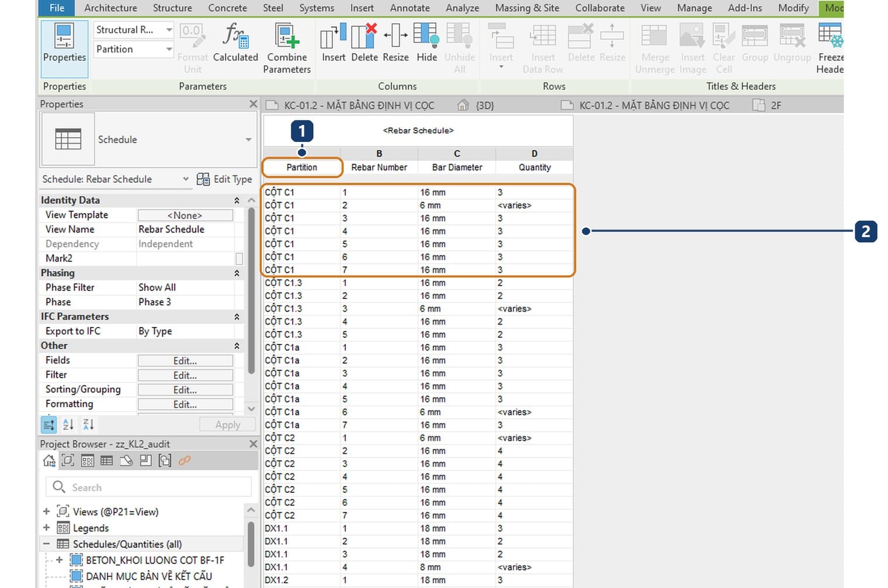Screen dimensions: 888x588
Task: Toggle the properties categorized view icon
Action: coord(49,425)
